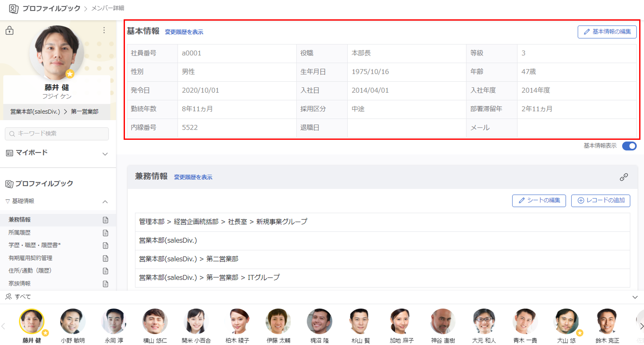Screen dimensions: 644x345
Task: Expand the すべて member list chevron
Action: coord(635,297)
